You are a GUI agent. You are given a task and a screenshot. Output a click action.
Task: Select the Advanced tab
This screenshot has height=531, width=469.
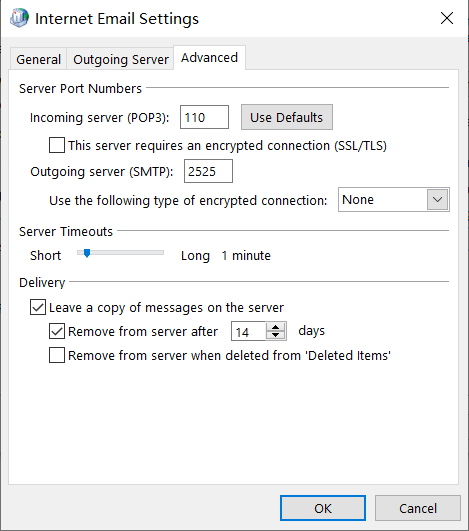pyautogui.click(x=209, y=58)
